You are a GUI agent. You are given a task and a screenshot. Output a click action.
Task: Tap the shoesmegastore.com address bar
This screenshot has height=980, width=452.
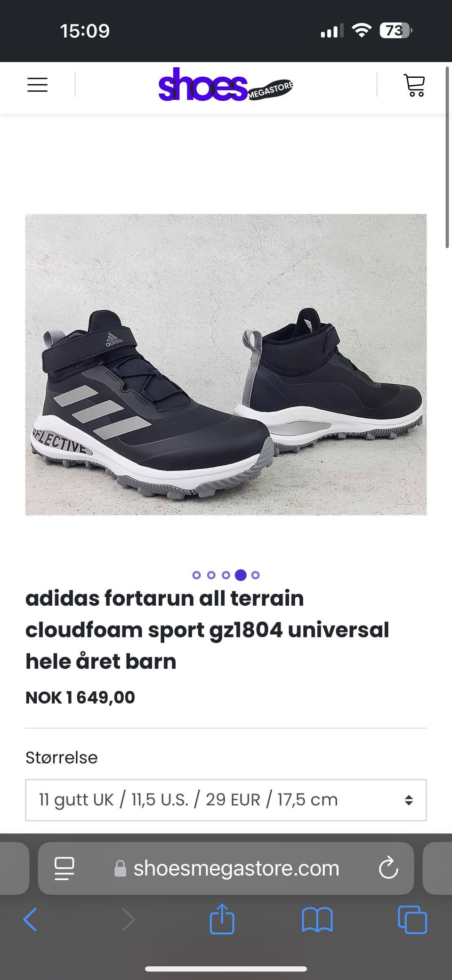tap(226, 868)
